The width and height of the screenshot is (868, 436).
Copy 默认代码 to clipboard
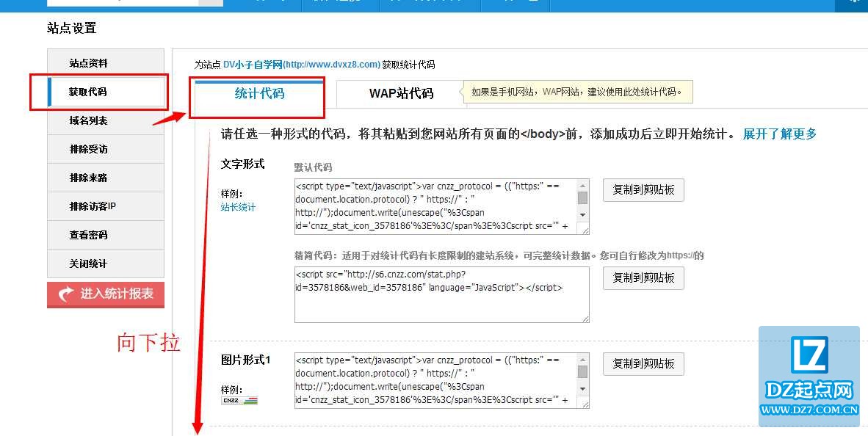point(643,190)
